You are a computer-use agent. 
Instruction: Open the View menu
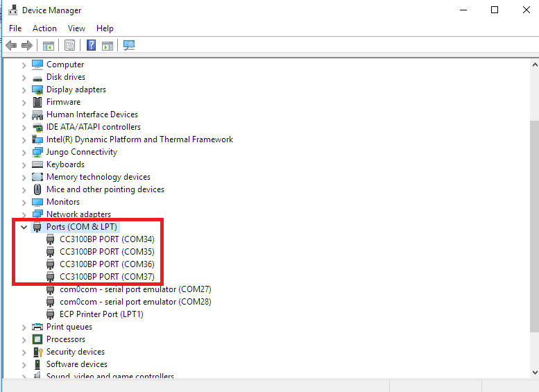pos(76,28)
